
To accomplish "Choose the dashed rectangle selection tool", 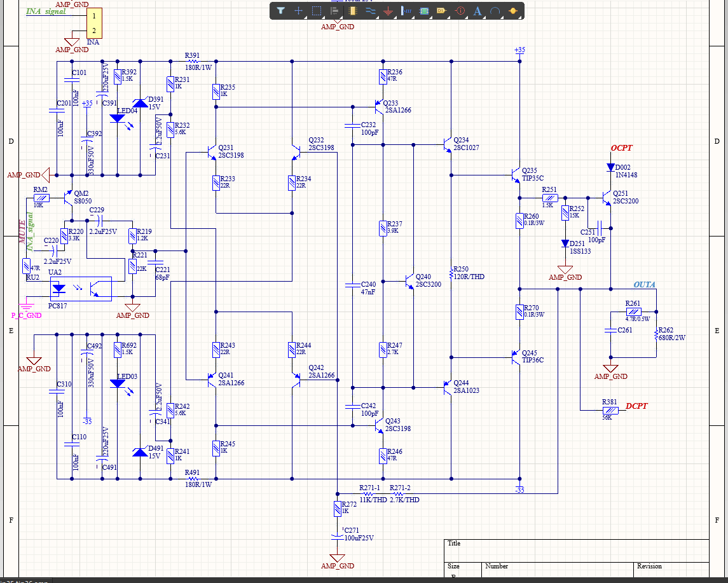I will [317, 11].
